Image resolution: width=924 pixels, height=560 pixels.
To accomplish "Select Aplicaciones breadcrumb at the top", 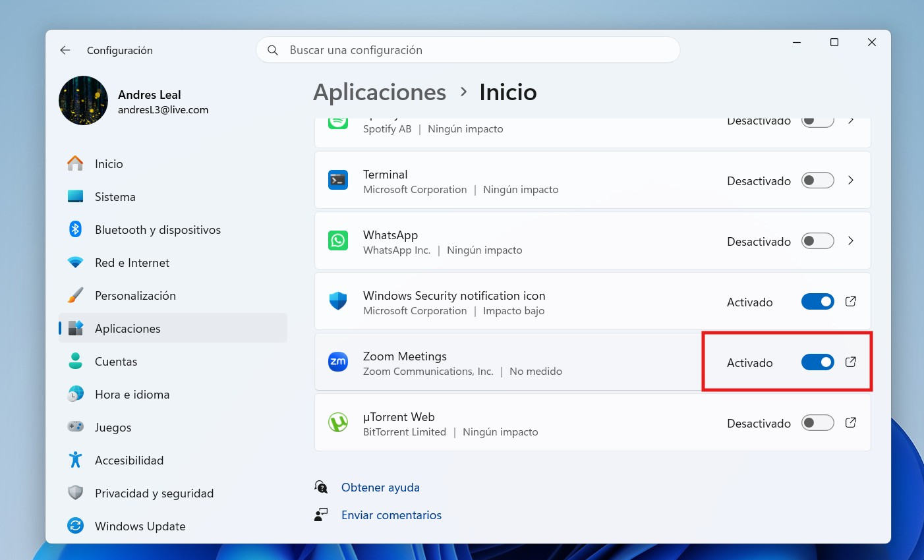I will (380, 92).
